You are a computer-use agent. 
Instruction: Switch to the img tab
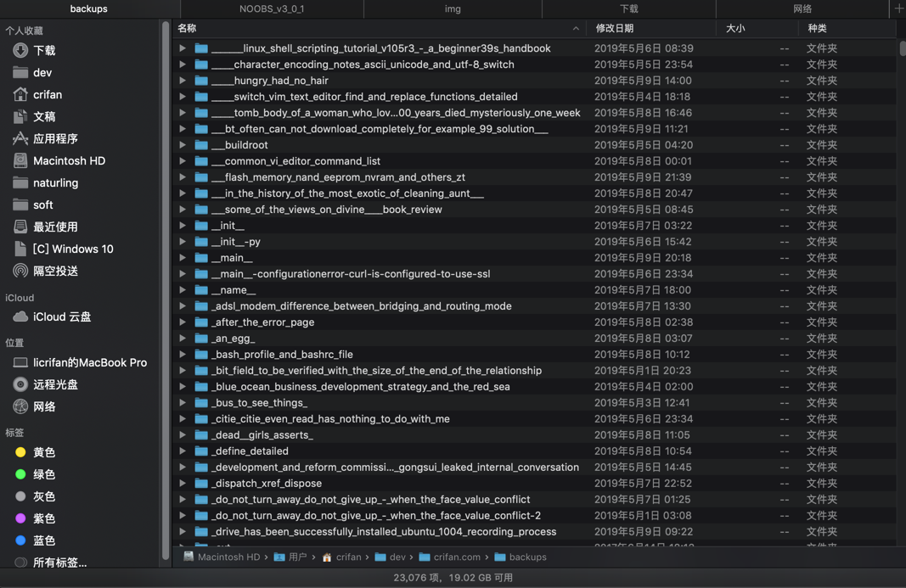(x=453, y=8)
